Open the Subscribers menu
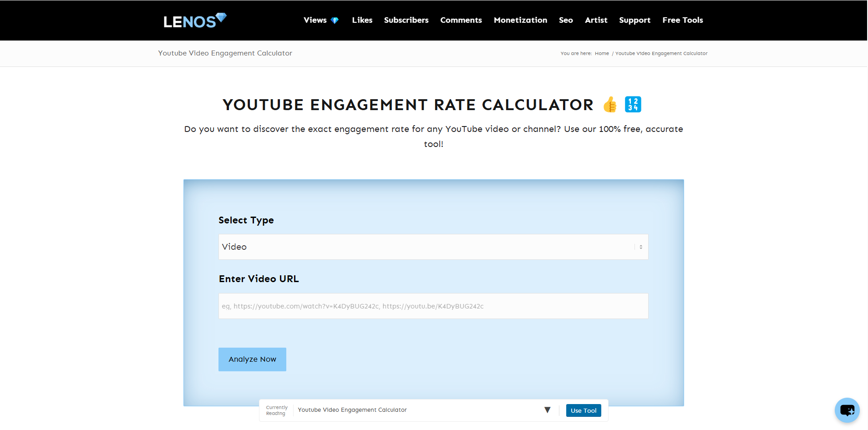Screen dimensions: 868x430 tap(406, 20)
